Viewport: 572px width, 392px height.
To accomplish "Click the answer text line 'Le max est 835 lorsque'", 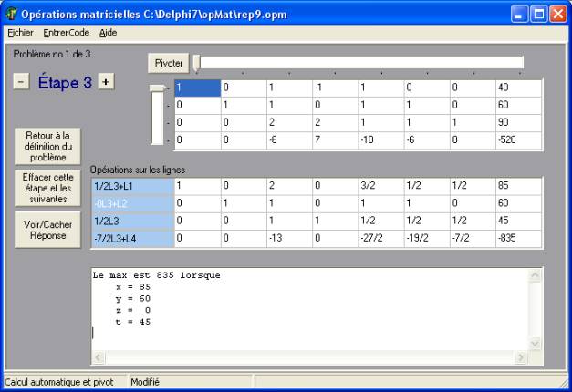I will click(x=157, y=275).
